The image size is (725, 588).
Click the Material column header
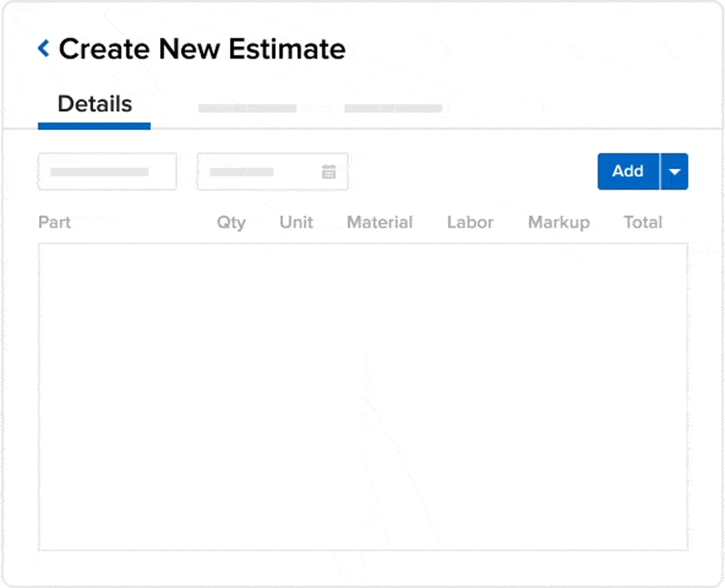tap(380, 222)
